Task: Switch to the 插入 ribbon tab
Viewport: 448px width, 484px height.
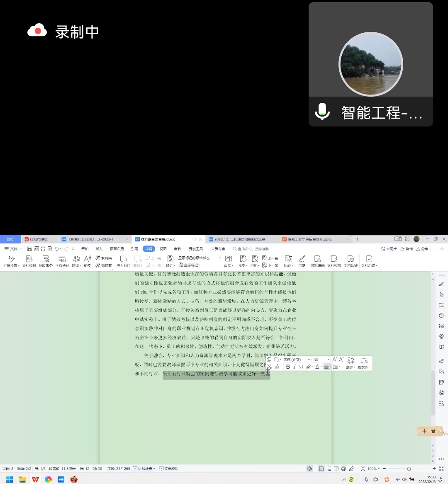Action: coord(99,249)
